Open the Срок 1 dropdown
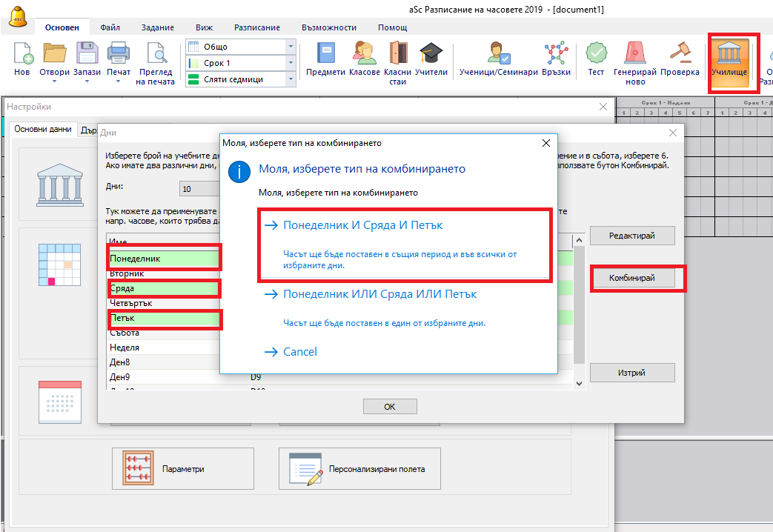This screenshot has width=773, height=532. coord(291,63)
